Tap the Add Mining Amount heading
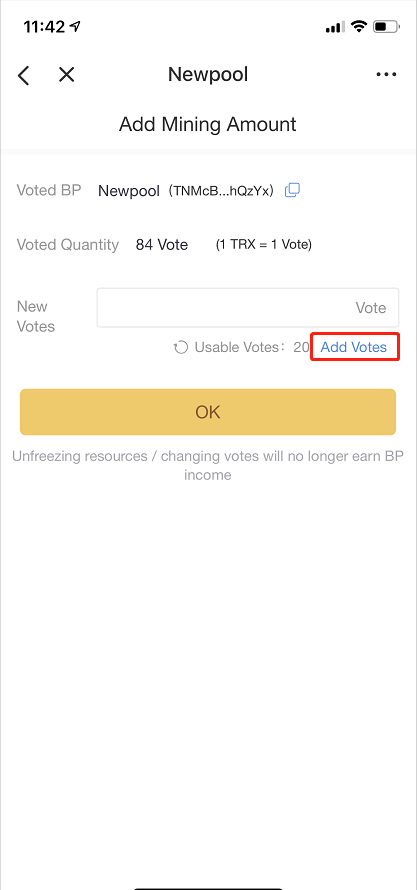This screenshot has height=890, width=417. click(x=208, y=124)
